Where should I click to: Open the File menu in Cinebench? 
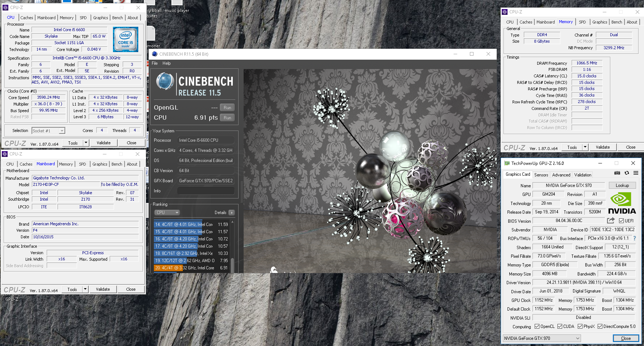(x=155, y=63)
